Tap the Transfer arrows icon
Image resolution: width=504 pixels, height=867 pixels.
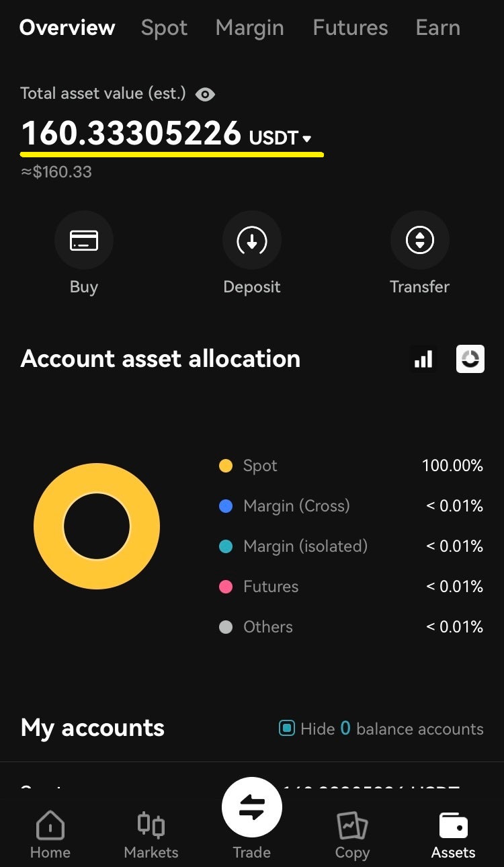tap(420, 241)
